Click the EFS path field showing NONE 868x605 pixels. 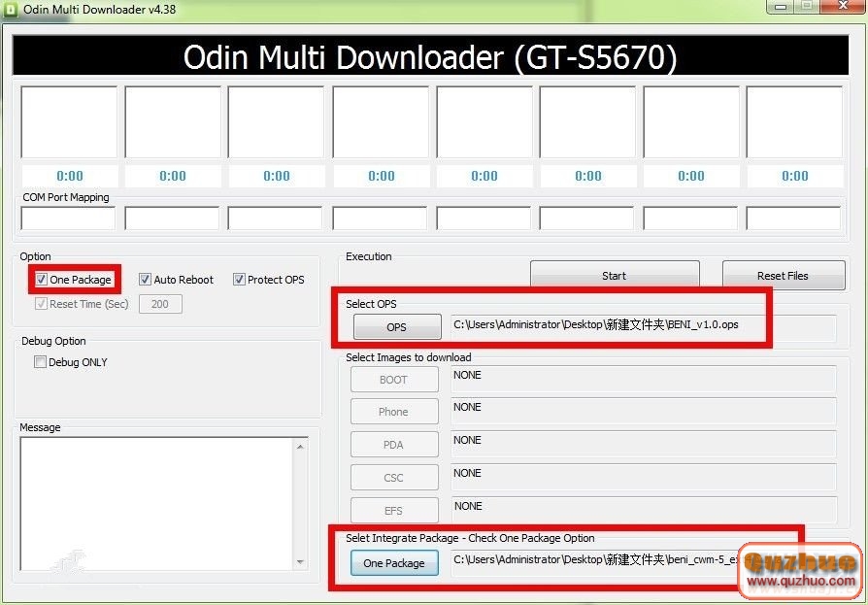644,511
